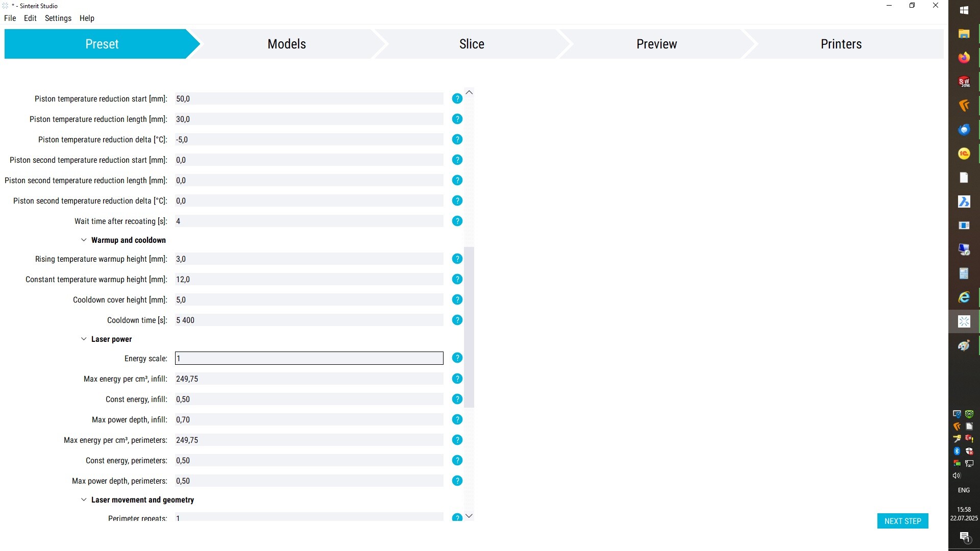Open Paint from the taskbar
Image resolution: width=980 pixels, height=551 pixels.
pos(964,345)
